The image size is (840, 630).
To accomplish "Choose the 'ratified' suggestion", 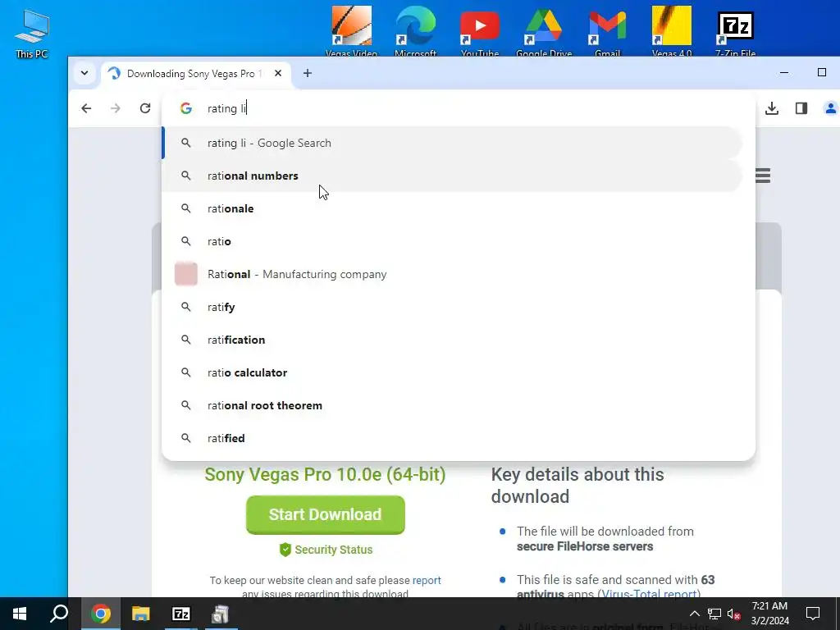I will pos(453,438).
